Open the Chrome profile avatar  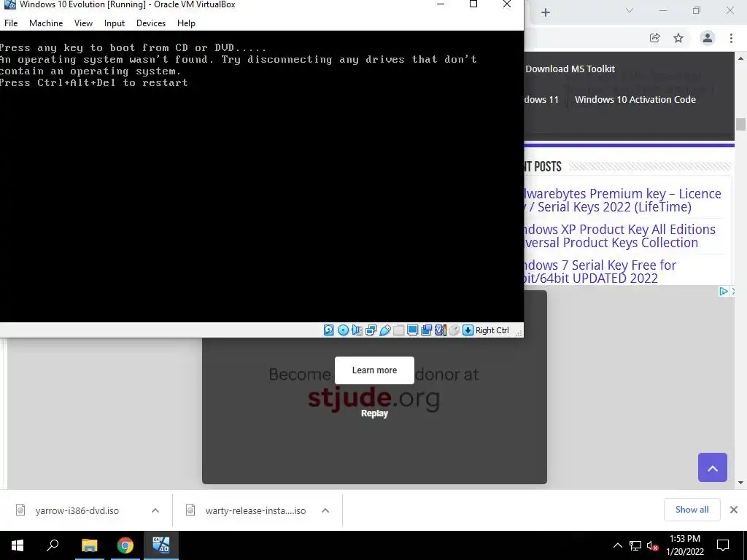coord(708,38)
